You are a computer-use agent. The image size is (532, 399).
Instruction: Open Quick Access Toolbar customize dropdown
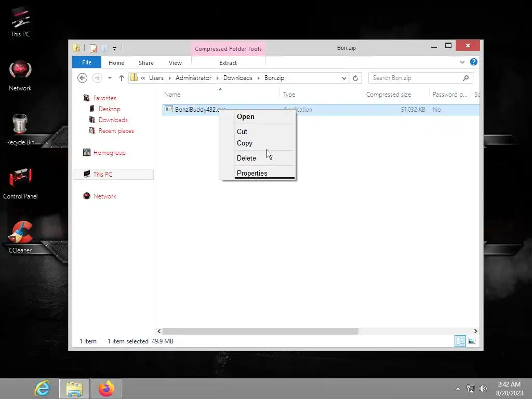click(115, 48)
